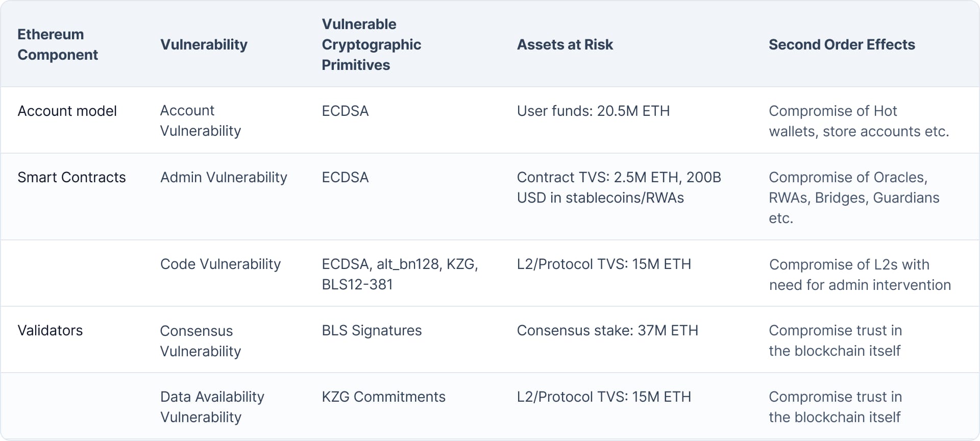Image resolution: width=980 pixels, height=441 pixels.
Task: Click the Contract TVS 2.5M ETH cell
Action: pos(619,187)
